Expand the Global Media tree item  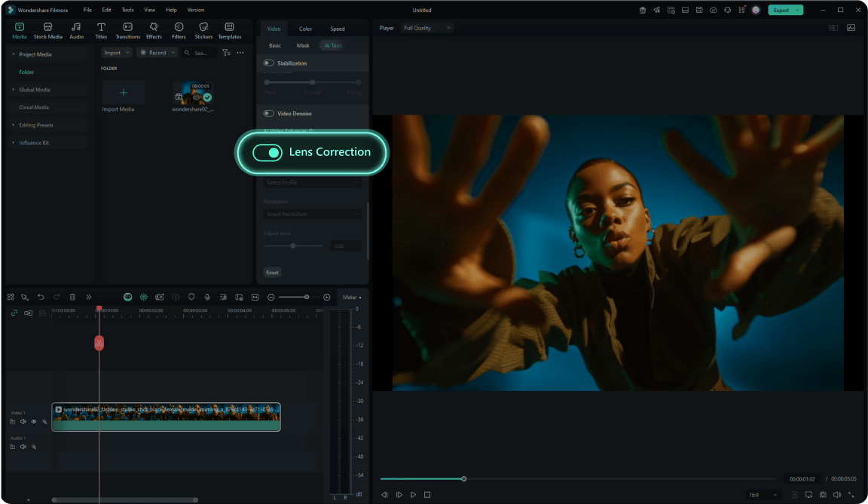point(14,90)
